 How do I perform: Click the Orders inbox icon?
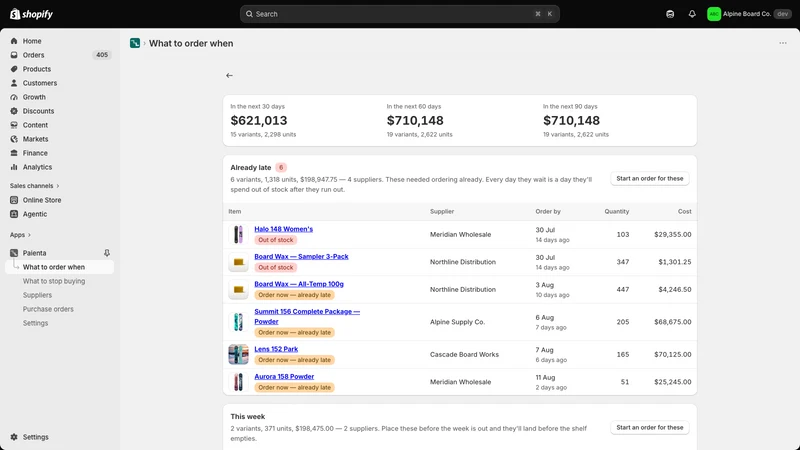tap(14, 55)
